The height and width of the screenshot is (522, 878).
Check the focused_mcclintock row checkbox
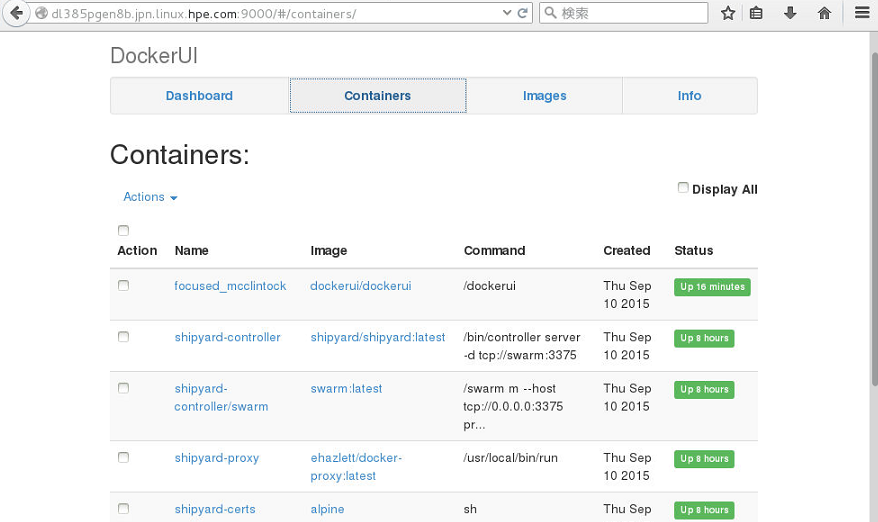point(123,285)
